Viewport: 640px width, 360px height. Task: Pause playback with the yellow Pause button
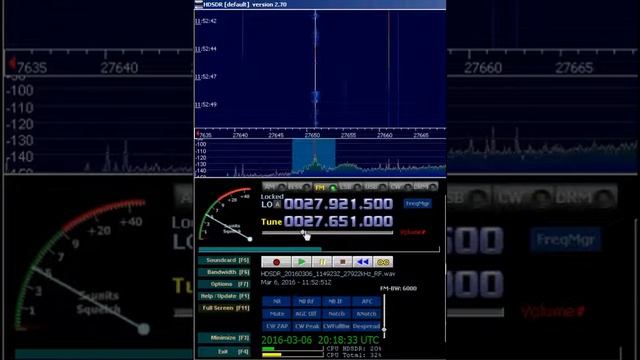[x=322, y=262]
